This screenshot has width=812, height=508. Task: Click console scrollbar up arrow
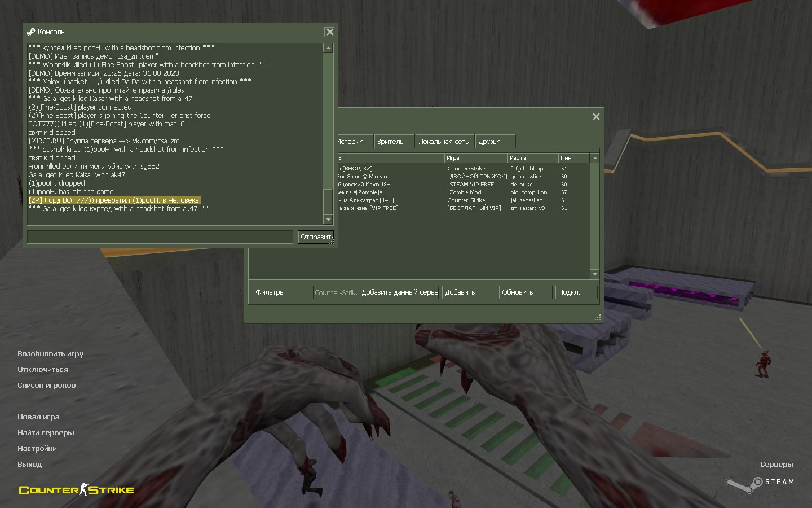coord(328,49)
